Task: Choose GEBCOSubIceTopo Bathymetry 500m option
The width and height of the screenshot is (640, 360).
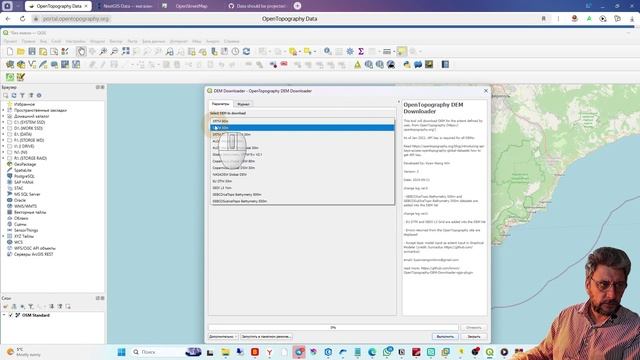Action: [302, 201]
